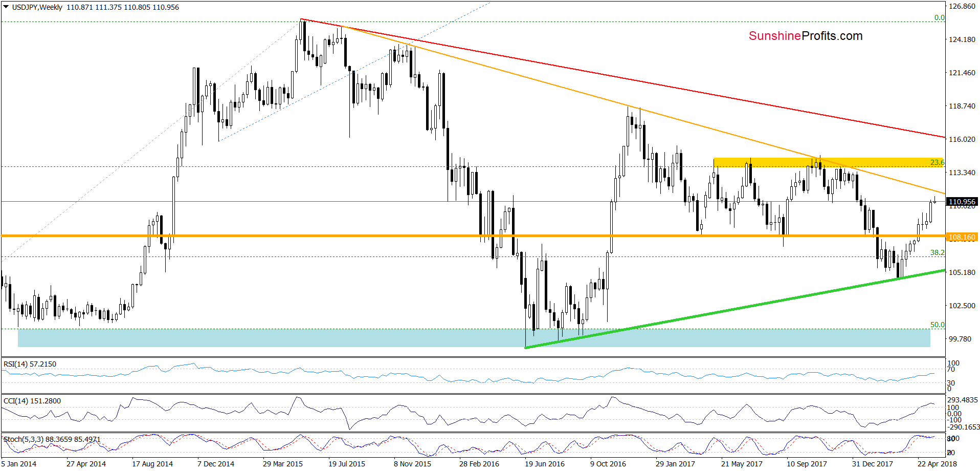
Task: Click the USDJPY,Weekly chart title
Action: coord(37,7)
